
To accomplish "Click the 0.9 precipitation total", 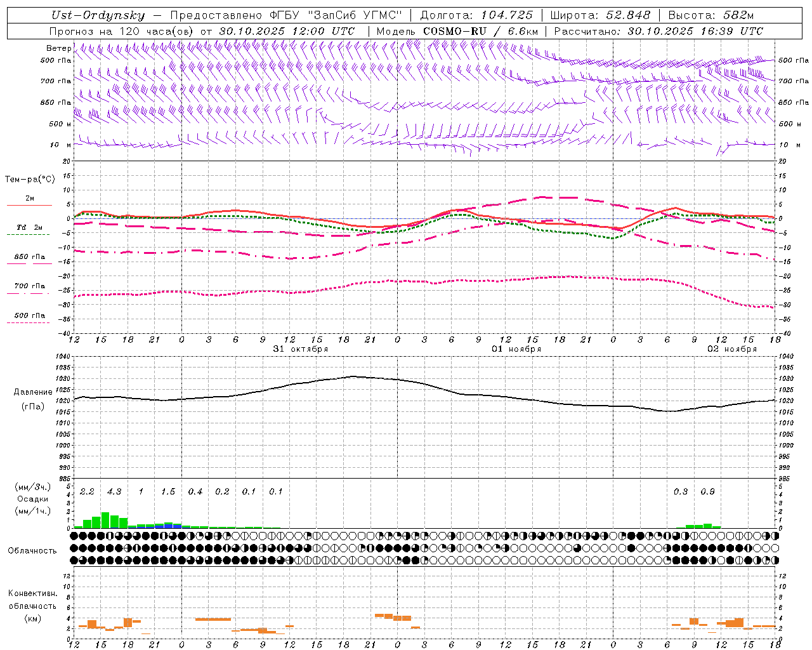I will pos(707,492).
